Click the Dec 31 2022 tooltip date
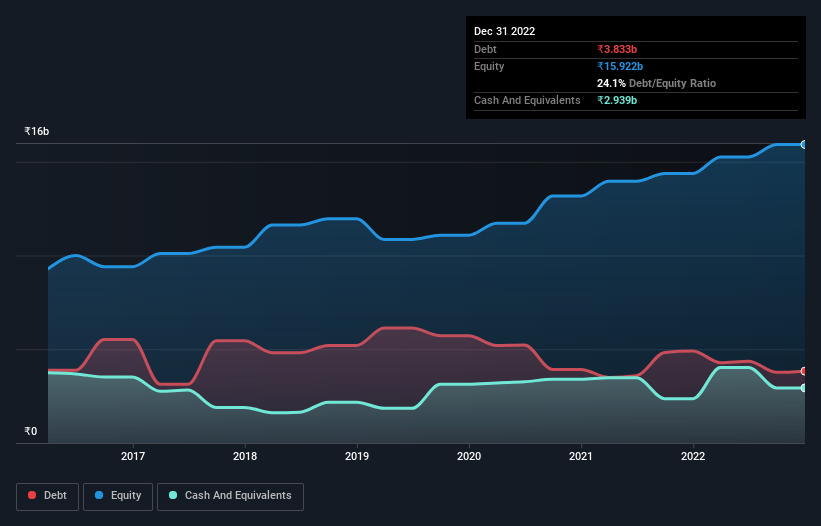 [x=504, y=31]
